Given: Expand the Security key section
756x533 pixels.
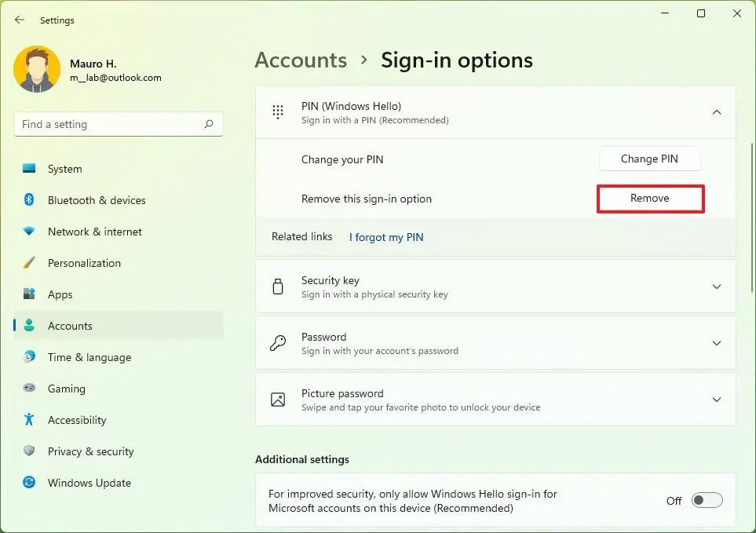Looking at the screenshot, I should [716, 287].
